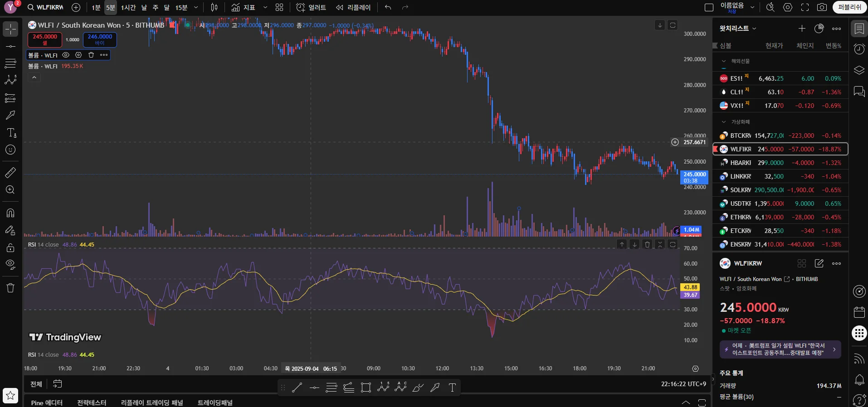868x407 pixels.
Task: Select the ruler measure tool
Action: point(10,172)
